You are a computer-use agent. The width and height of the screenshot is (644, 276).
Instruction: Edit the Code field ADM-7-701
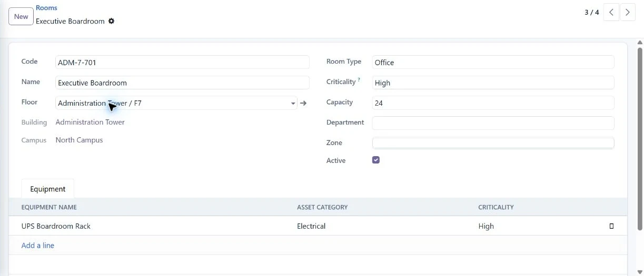point(182,62)
